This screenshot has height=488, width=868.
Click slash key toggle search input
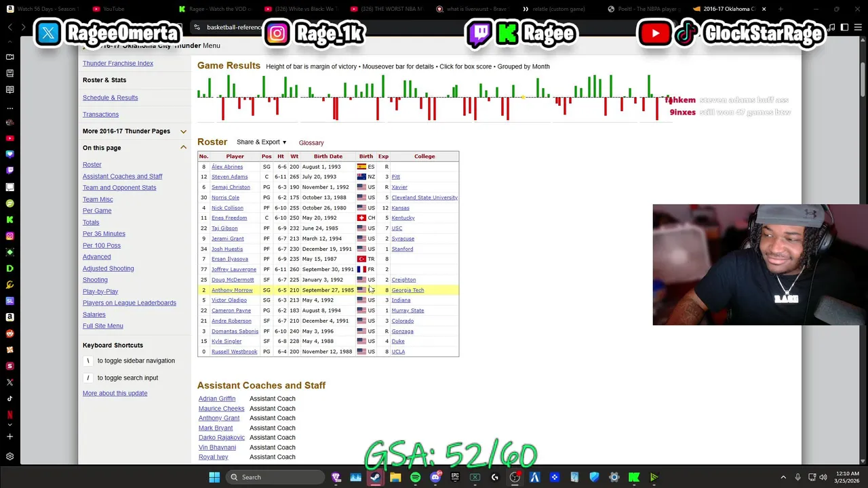(x=87, y=378)
